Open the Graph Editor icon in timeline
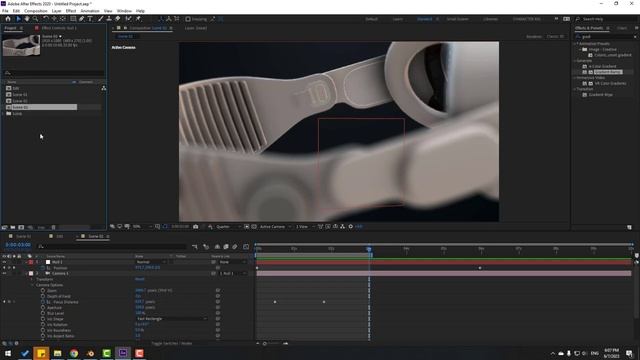This screenshot has width=640, height=360. coord(246,247)
